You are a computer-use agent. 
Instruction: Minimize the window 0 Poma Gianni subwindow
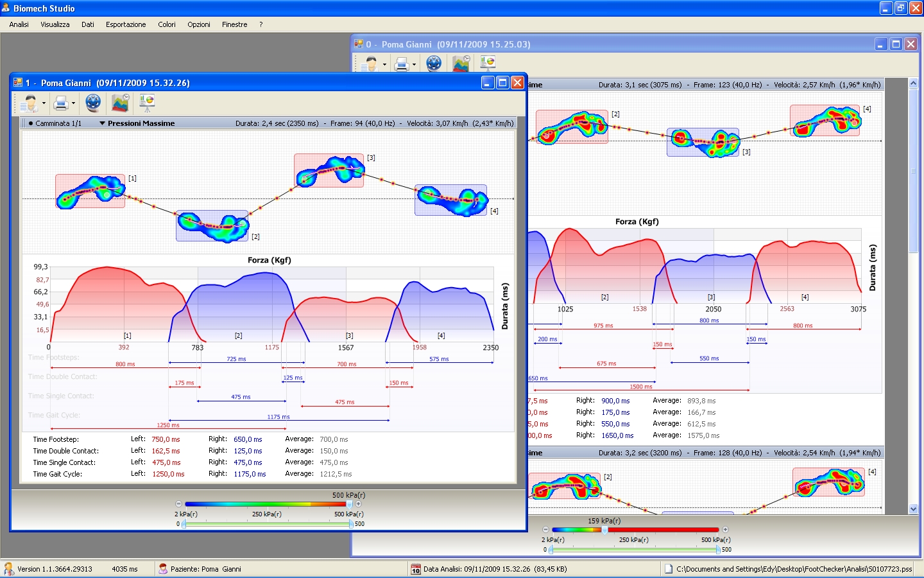coord(881,44)
